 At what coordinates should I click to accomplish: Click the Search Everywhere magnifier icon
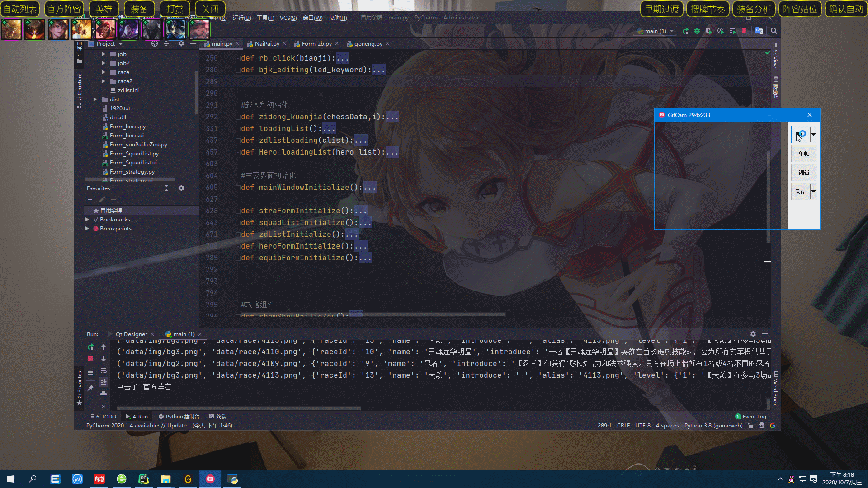click(774, 31)
